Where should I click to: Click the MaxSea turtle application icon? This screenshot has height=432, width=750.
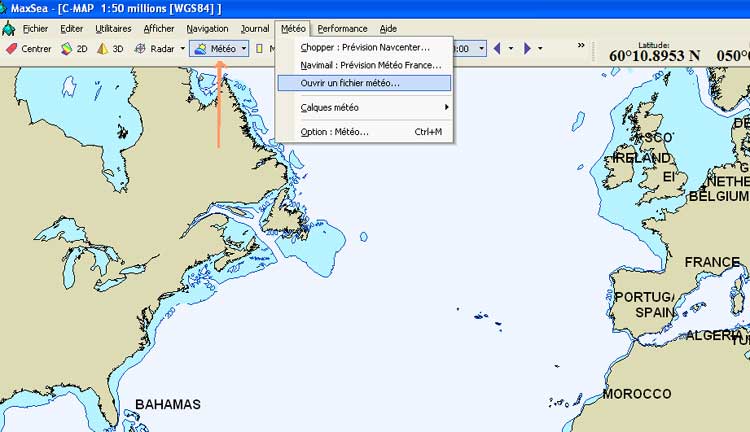tap(9, 29)
